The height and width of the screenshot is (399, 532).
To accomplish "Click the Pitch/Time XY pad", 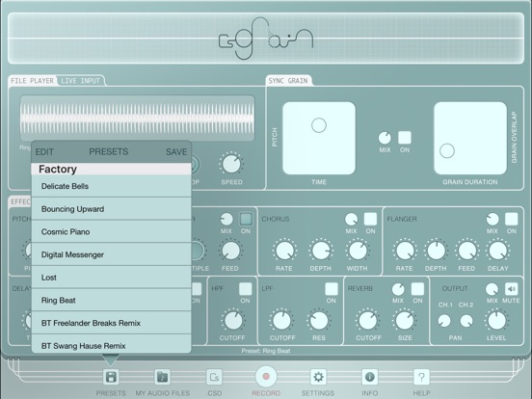I will pyautogui.click(x=319, y=138).
